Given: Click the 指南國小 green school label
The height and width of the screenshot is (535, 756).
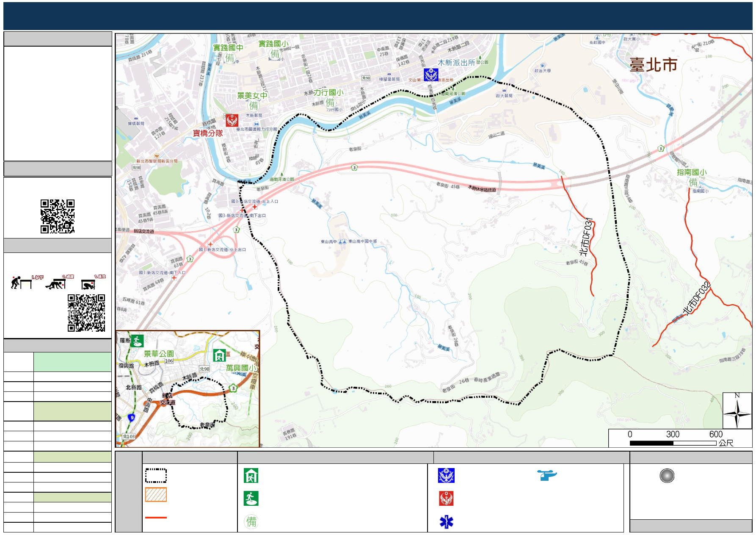Looking at the screenshot, I should (x=692, y=172).
